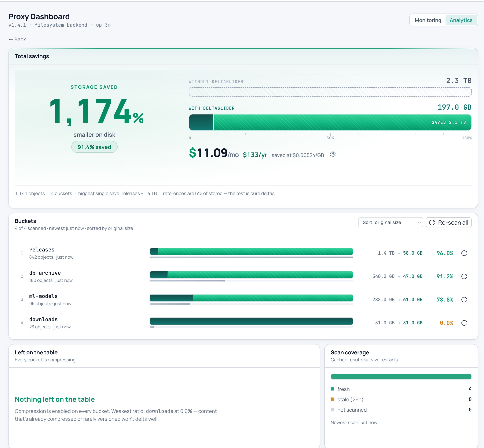Click the With DeltaGlider savings bar
Screen dimensions: 484x448
coord(330,122)
